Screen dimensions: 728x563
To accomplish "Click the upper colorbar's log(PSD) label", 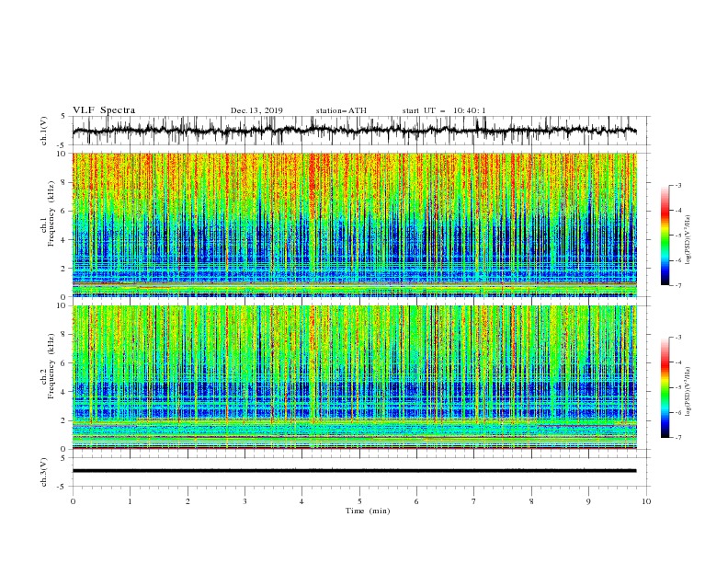I will [x=688, y=240].
